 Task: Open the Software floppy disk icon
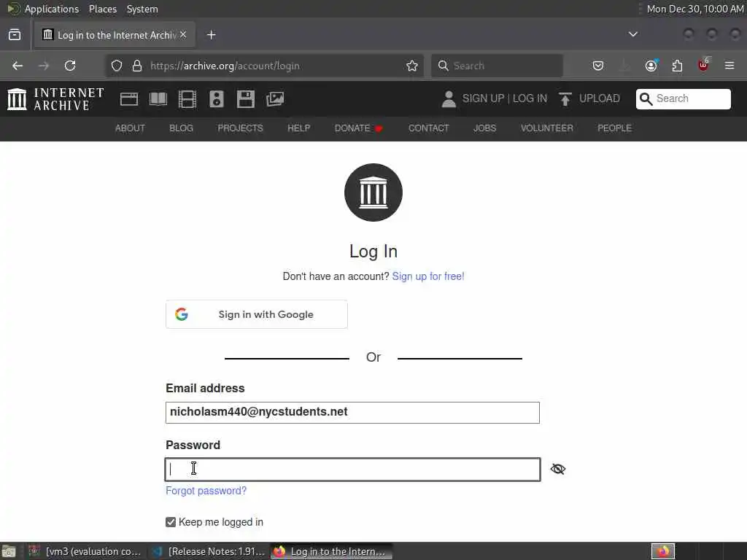pos(246,99)
